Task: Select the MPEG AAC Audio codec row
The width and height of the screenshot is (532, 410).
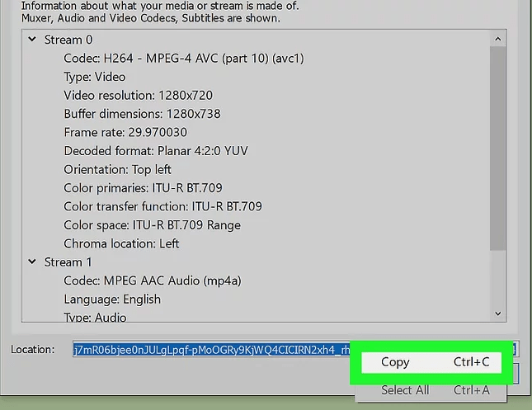Action: click(x=152, y=280)
